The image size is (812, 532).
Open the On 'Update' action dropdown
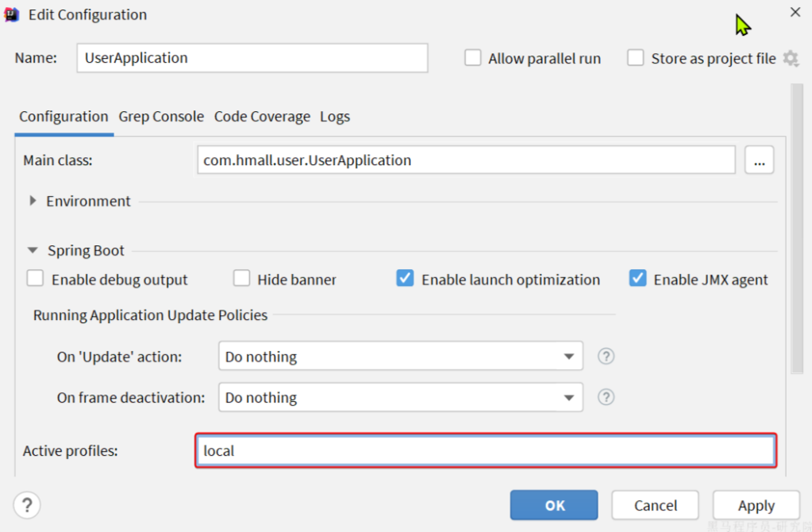point(400,357)
